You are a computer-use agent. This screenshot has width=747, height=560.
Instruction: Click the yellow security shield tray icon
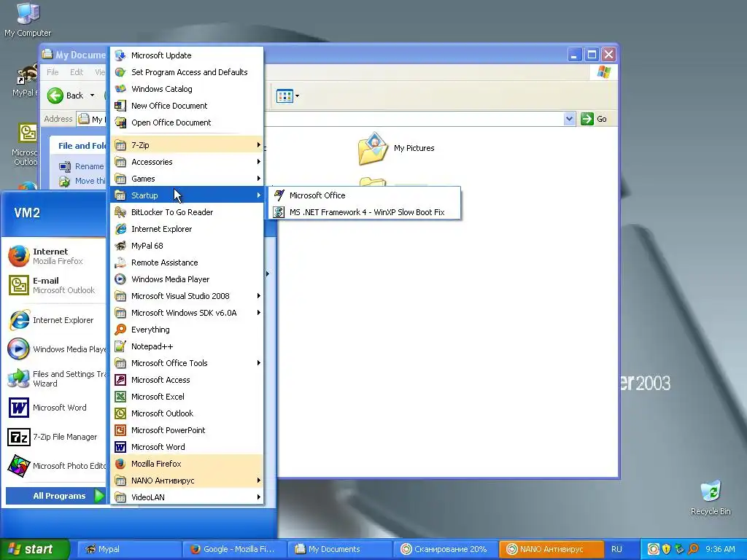667,549
